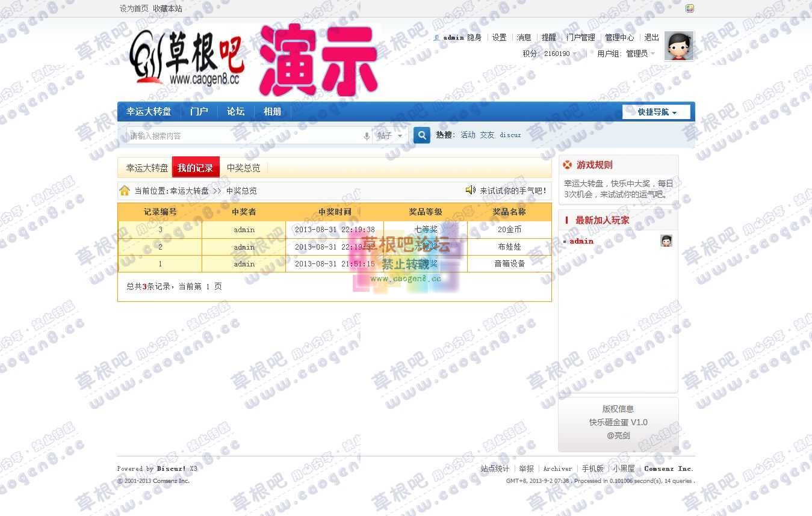Screen dimensions: 812x516
Task: Click the 设为首页 link
Action: click(x=134, y=8)
